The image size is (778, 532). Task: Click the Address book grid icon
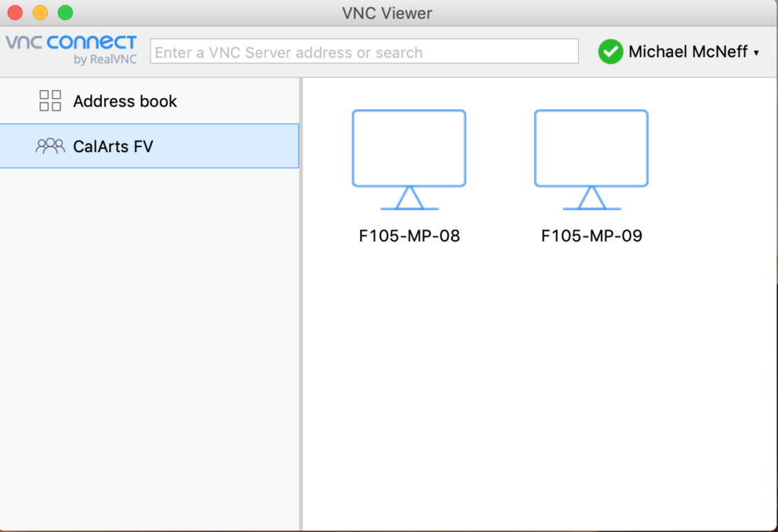tap(50, 101)
